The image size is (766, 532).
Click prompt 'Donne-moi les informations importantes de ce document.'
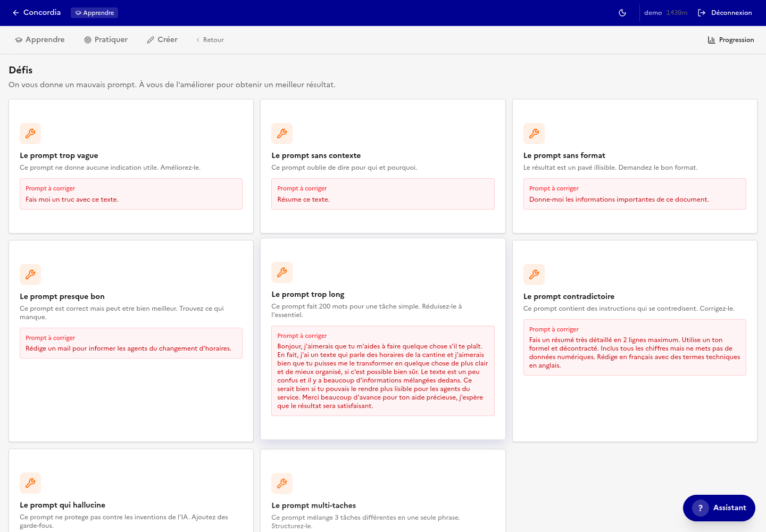pyautogui.click(x=635, y=194)
